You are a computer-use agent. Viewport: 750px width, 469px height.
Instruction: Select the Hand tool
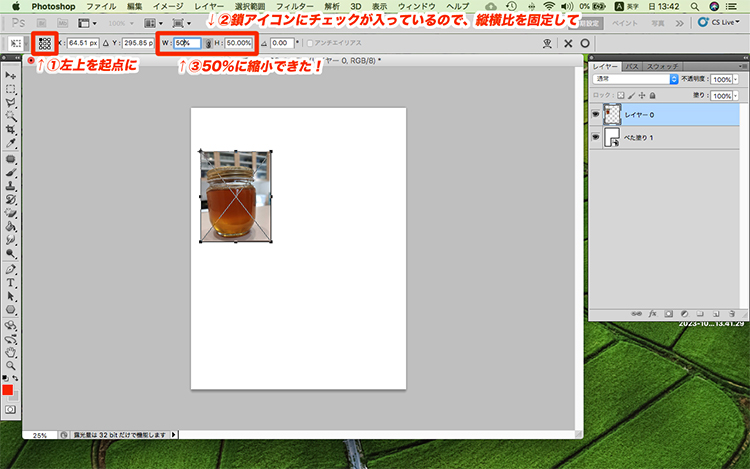coord(11,352)
